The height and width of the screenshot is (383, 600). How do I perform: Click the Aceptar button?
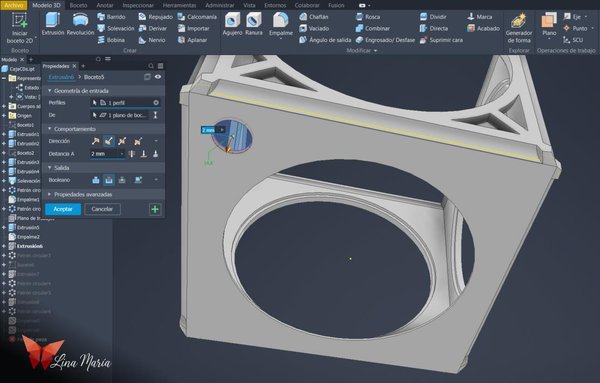click(x=63, y=209)
